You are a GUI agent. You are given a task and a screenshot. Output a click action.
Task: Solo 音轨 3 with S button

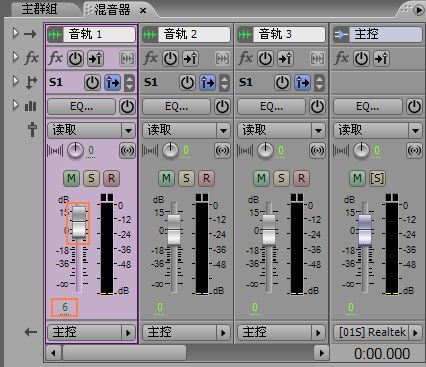point(281,178)
